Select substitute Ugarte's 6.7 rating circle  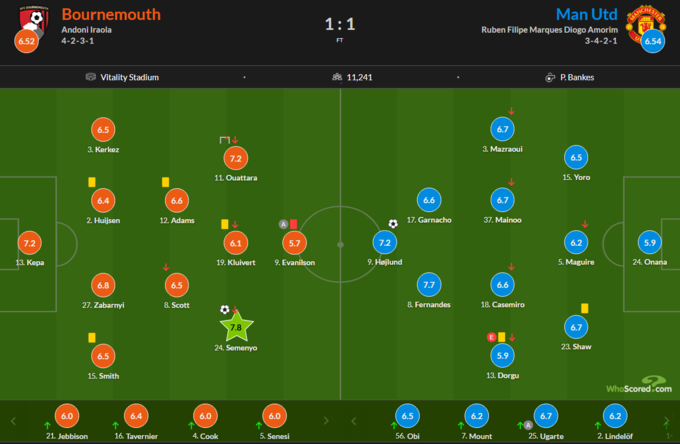pos(546,416)
